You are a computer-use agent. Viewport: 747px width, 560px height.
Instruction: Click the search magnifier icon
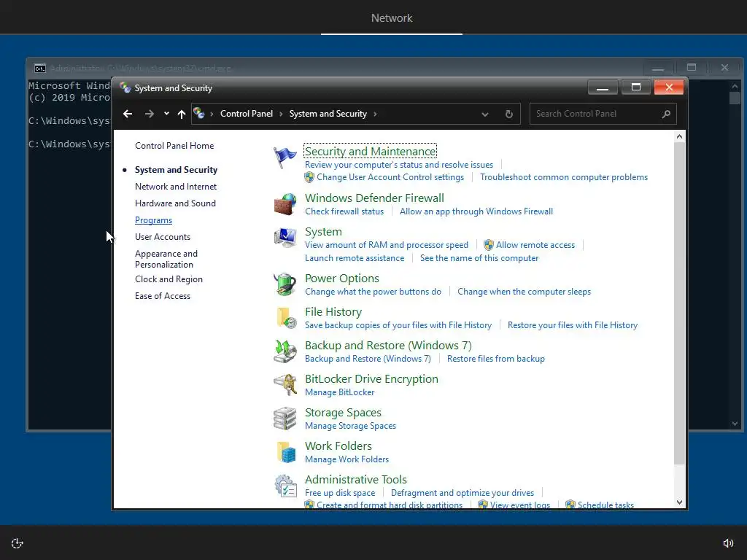click(666, 114)
